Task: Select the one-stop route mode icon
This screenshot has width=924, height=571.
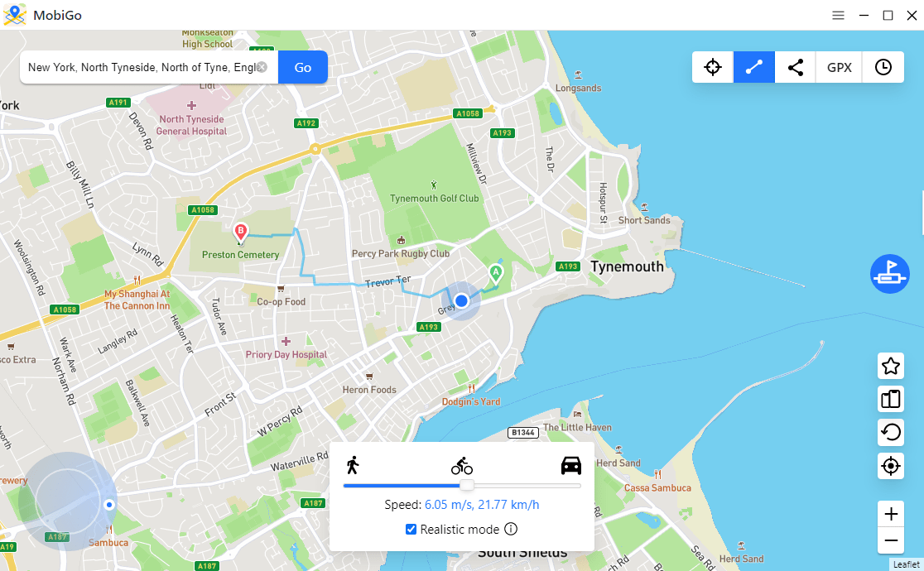Action: click(x=753, y=67)
